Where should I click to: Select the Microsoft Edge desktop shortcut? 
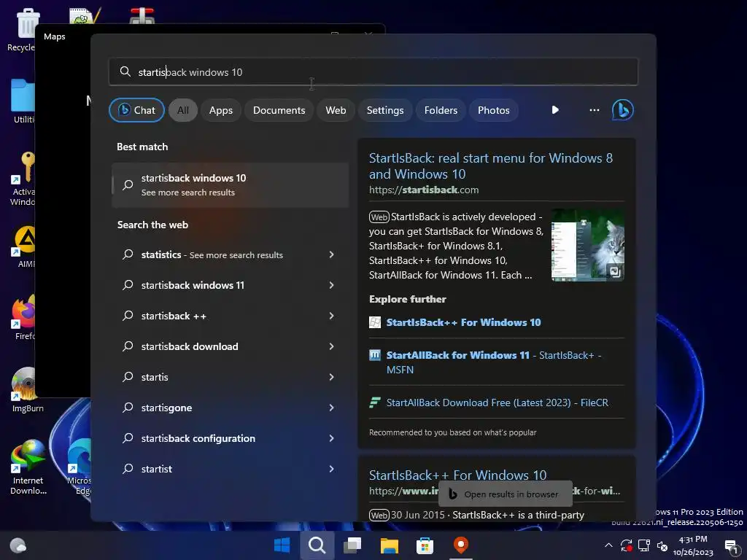(x=79, y=467)
